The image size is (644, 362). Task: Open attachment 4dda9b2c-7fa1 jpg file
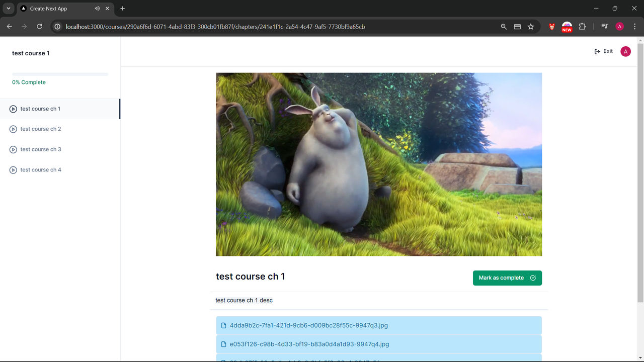[x=379, y=325]
